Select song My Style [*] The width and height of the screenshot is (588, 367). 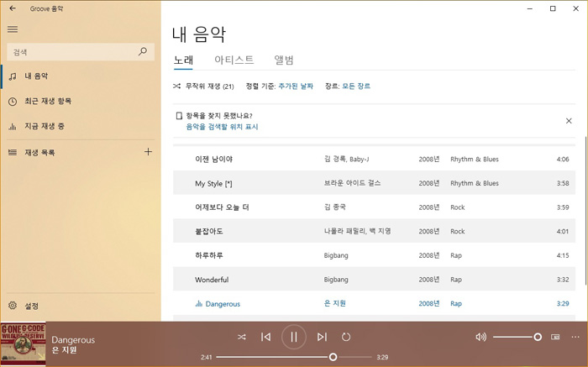[x=374, y=183]
